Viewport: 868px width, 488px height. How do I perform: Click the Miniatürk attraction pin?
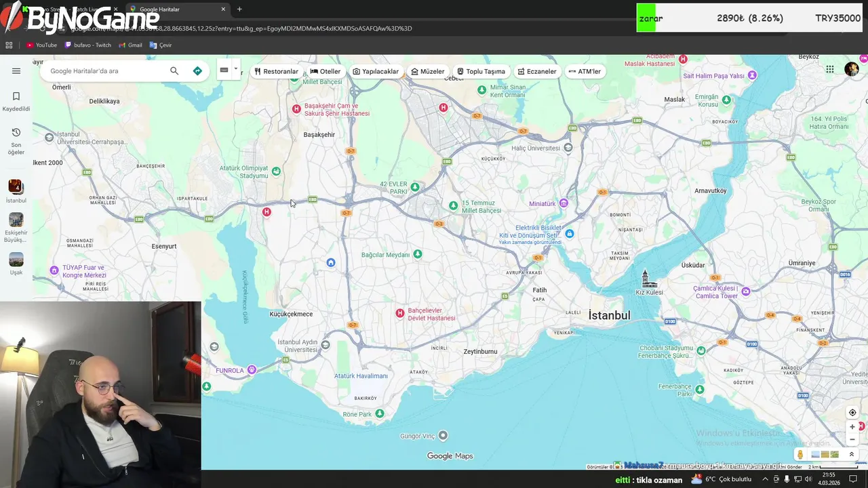[x=564, y=203]
